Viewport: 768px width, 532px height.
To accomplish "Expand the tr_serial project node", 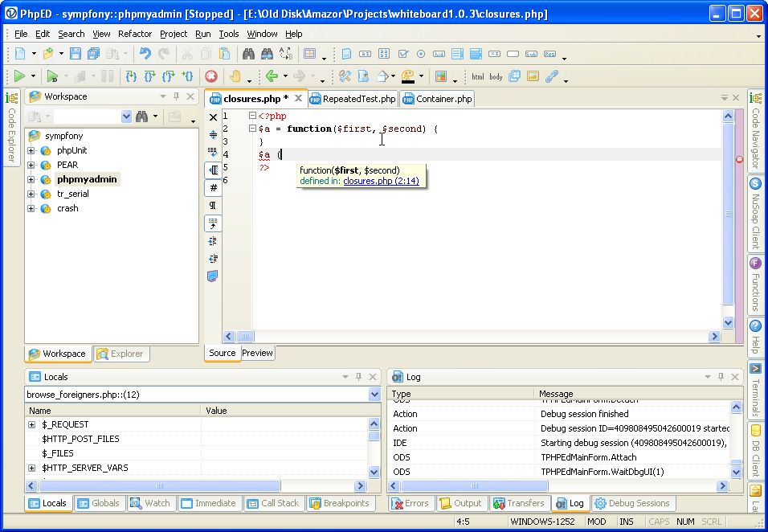I will point(31,194).
